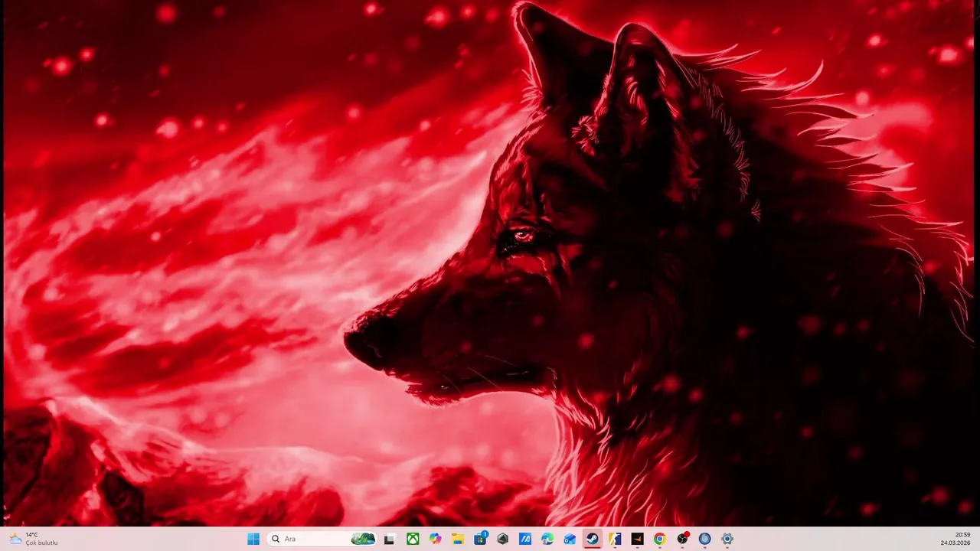The height and width of the screenshot is (551, 980).
Task: Click the Ara search box
Action: [x=322, y=539]
